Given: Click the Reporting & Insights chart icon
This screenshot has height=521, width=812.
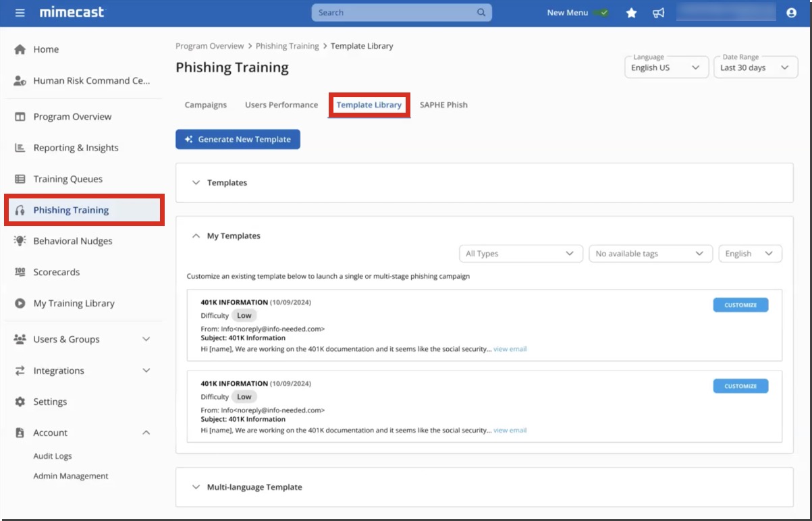Looking at the screenshot, I should click(x=20, y=148).
